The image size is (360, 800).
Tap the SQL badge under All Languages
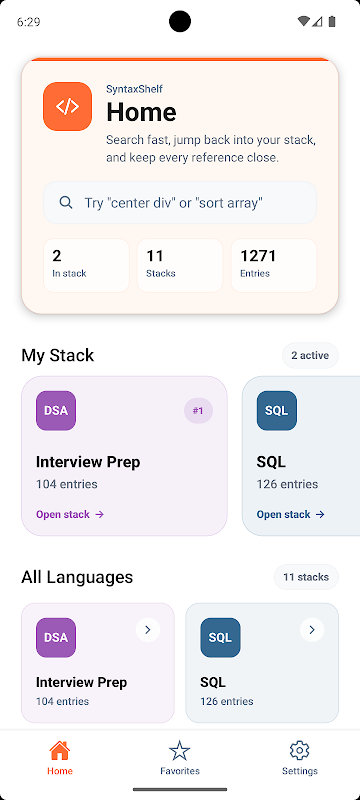(x=220, y=637)
